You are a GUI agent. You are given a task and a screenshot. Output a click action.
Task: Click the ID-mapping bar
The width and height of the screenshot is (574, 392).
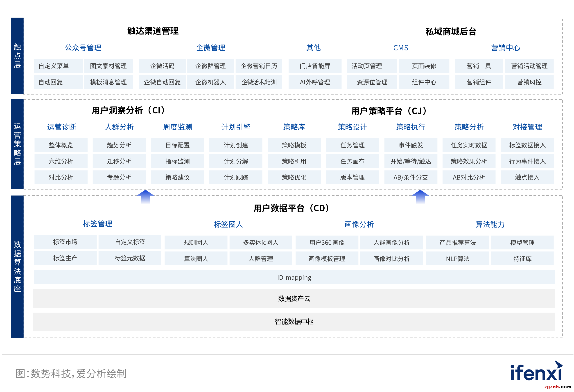[x=294, y=277]
